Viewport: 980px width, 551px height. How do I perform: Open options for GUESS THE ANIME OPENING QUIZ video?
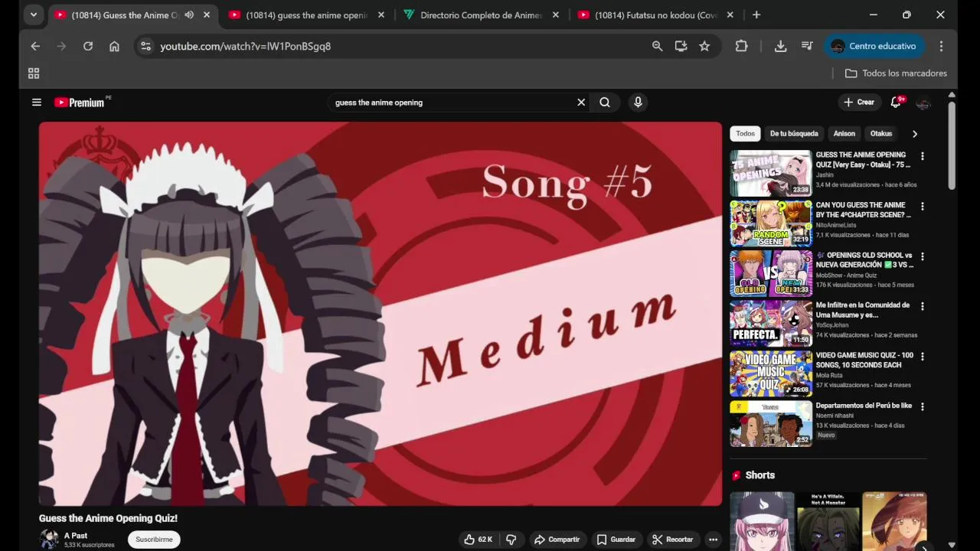click(x=922, y=156)
